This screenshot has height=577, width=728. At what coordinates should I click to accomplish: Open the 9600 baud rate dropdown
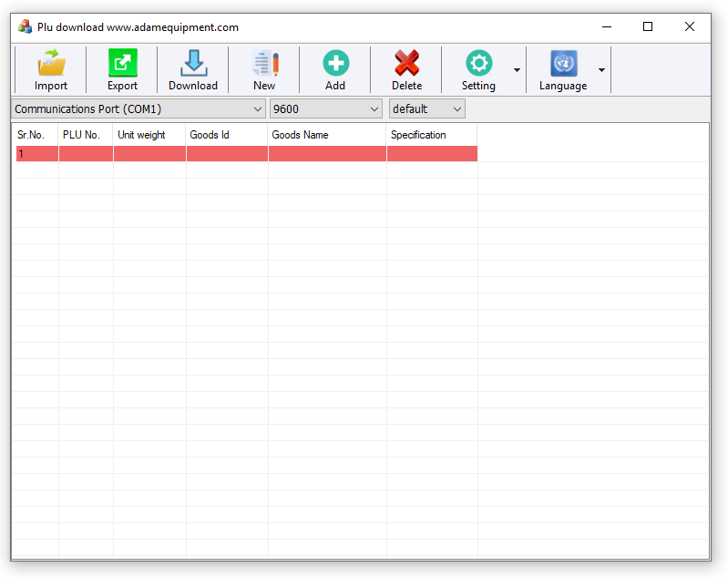(x=325, y=109)
